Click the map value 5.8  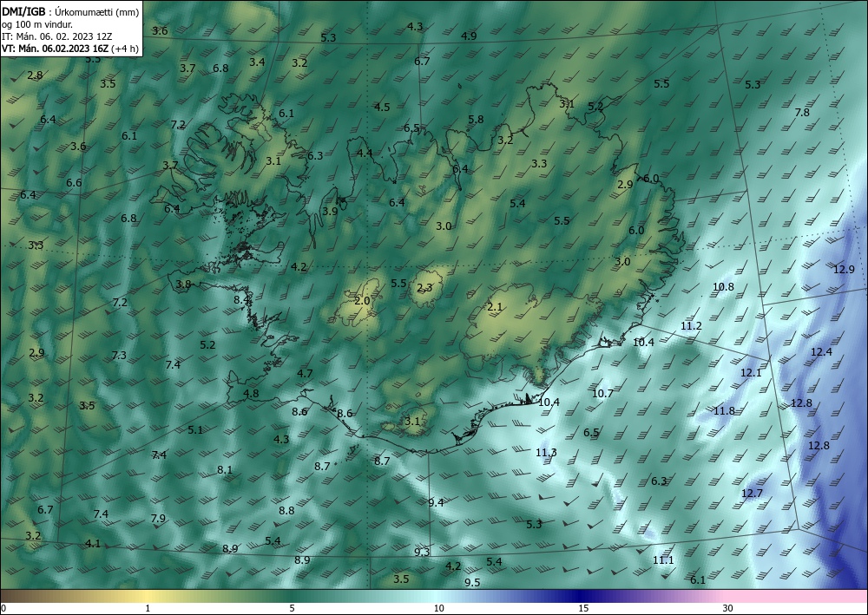pyautogui.click(x=476, y=120)
